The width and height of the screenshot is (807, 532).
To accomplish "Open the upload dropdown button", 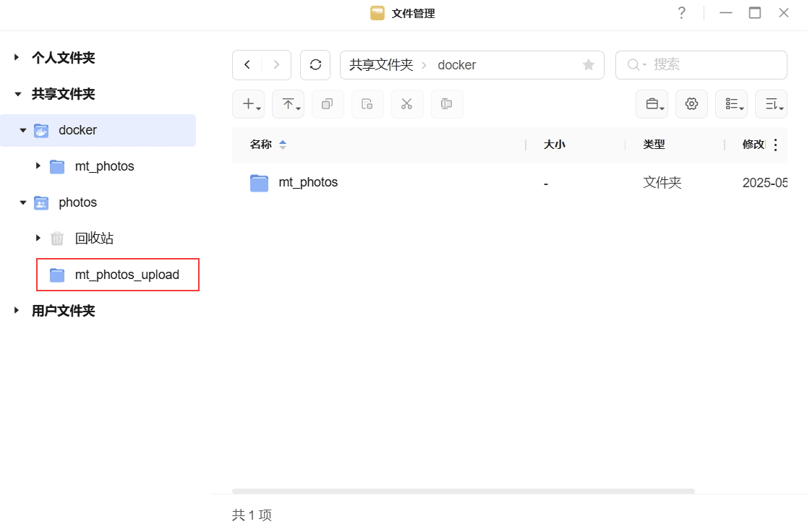I will [x=288, y=104].
